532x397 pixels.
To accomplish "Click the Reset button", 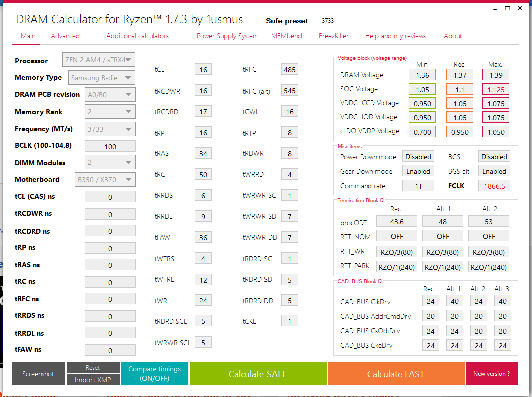I will point(93,367).
